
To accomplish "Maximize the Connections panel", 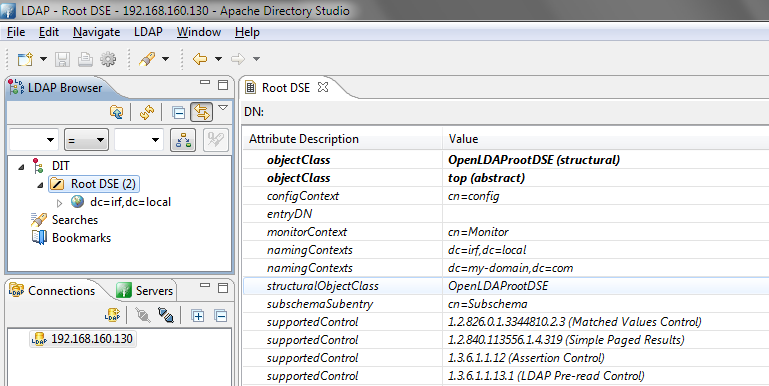I will click(x=223, y=288).
